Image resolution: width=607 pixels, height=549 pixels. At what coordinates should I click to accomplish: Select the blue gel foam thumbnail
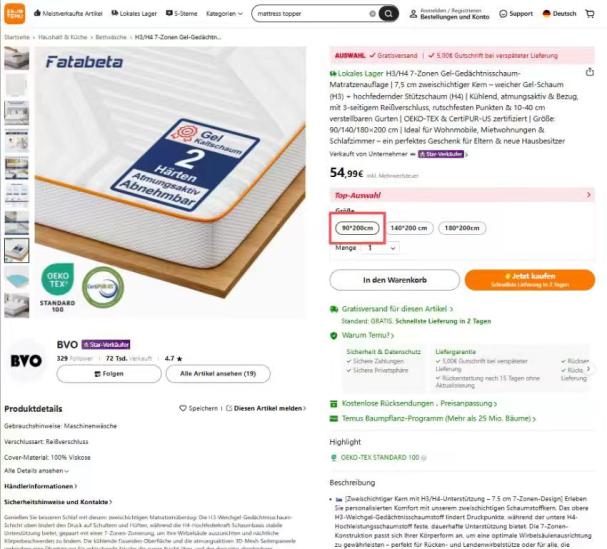17,278
